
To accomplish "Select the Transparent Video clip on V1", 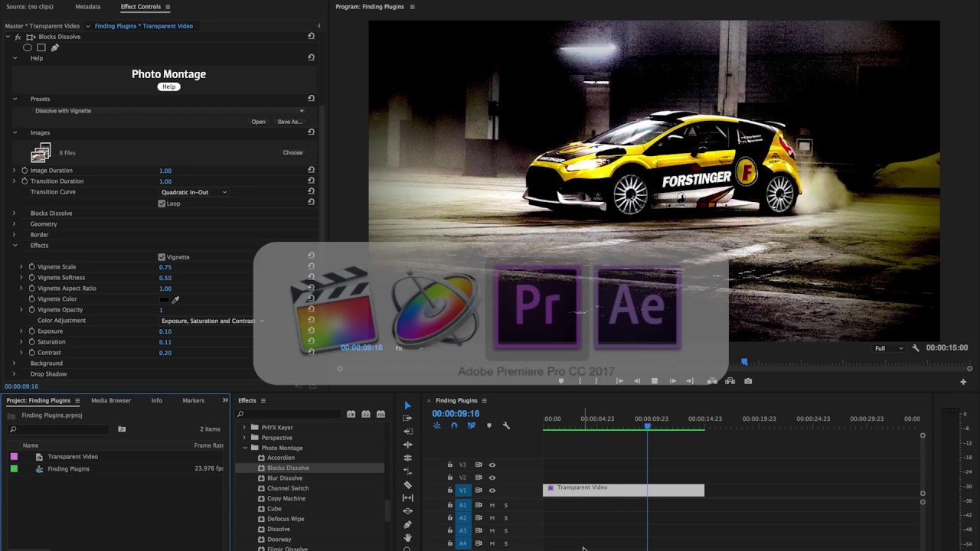I will point(623,491).
